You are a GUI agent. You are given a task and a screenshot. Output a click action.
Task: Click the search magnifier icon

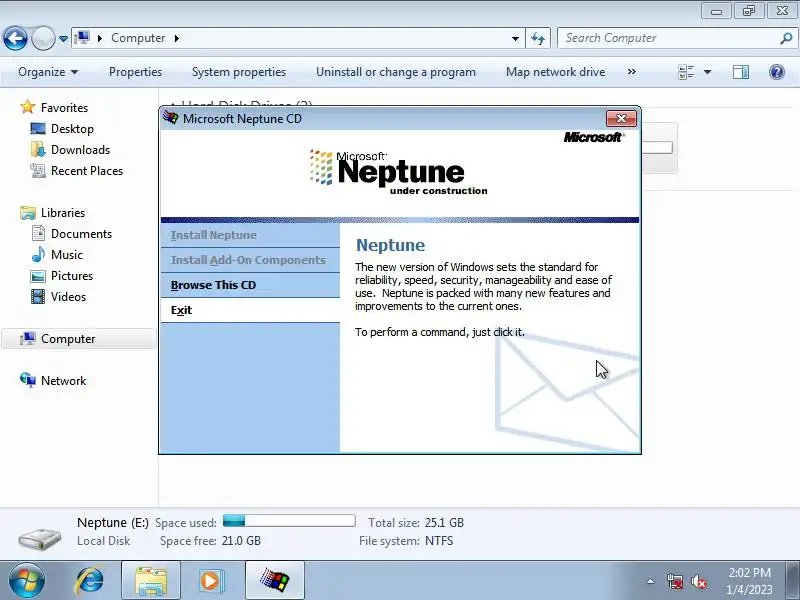tap(786, 38)
